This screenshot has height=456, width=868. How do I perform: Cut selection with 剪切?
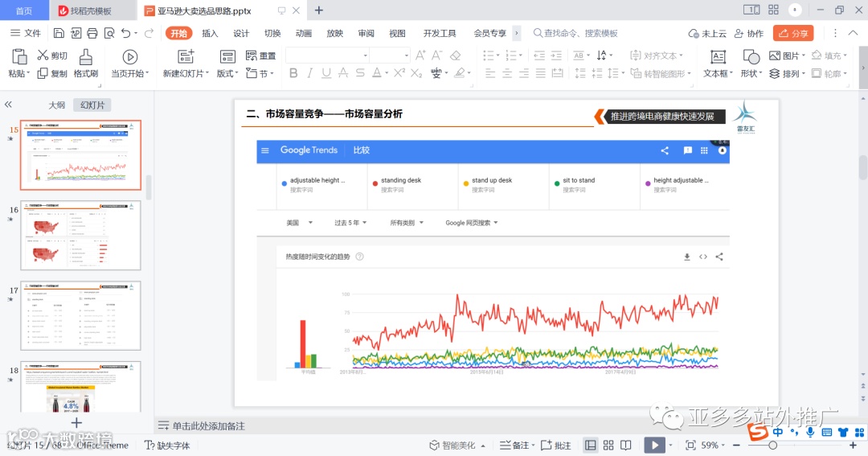[52, 55]
